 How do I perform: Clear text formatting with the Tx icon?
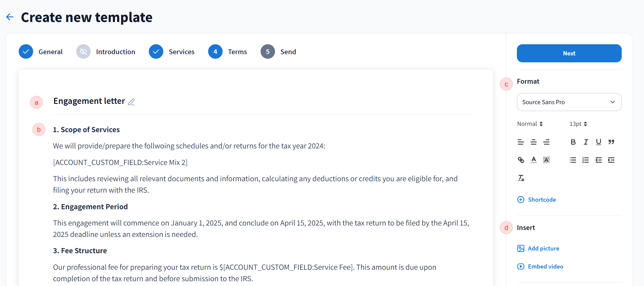pyautogui.click(x=521, y=178)
